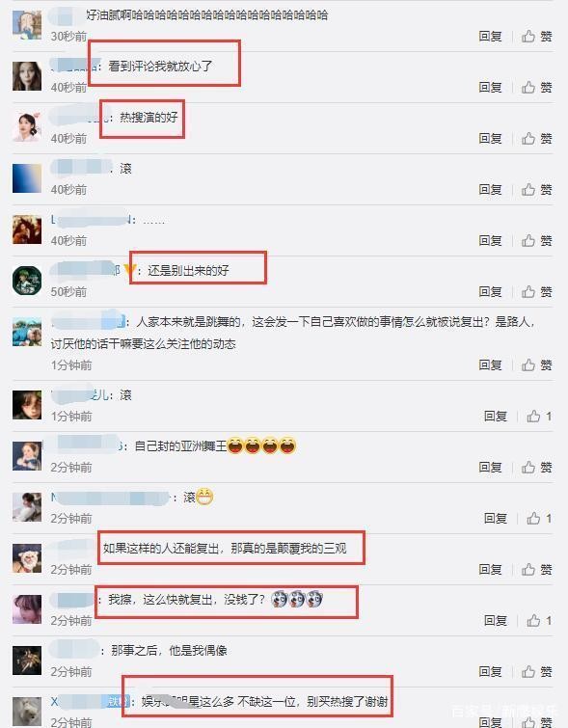Like the comment '自己封的亚洲舞王'

tap(536, 467)
